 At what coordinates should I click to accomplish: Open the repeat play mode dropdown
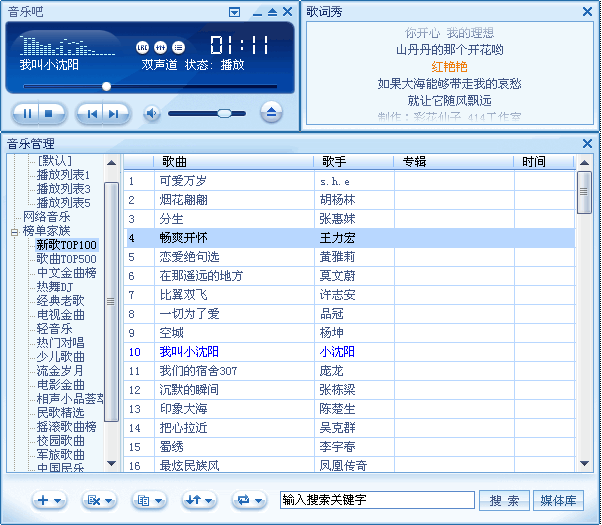249,500
